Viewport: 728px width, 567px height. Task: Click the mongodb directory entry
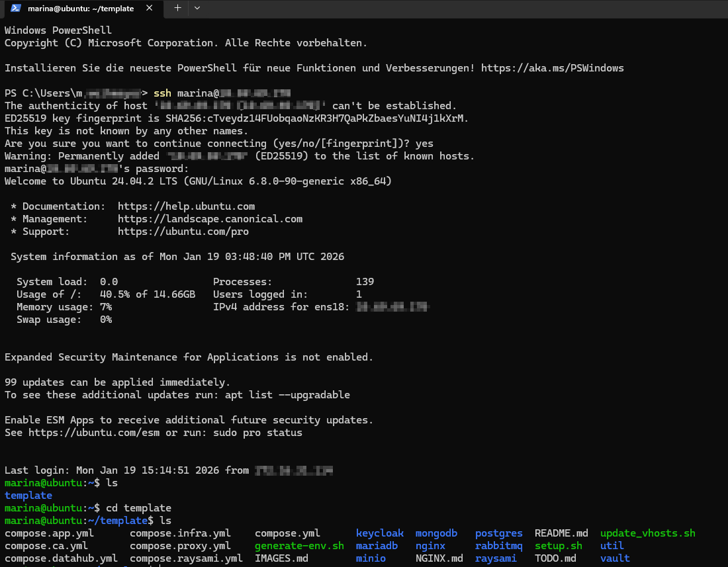(436, 533)
